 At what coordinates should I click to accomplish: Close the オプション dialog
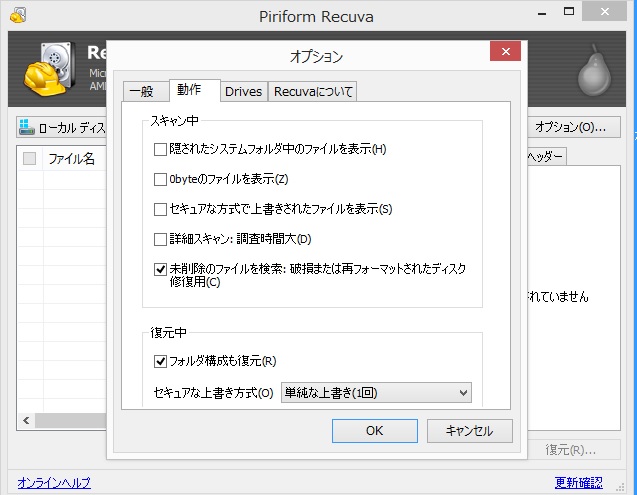pos(505,51)
